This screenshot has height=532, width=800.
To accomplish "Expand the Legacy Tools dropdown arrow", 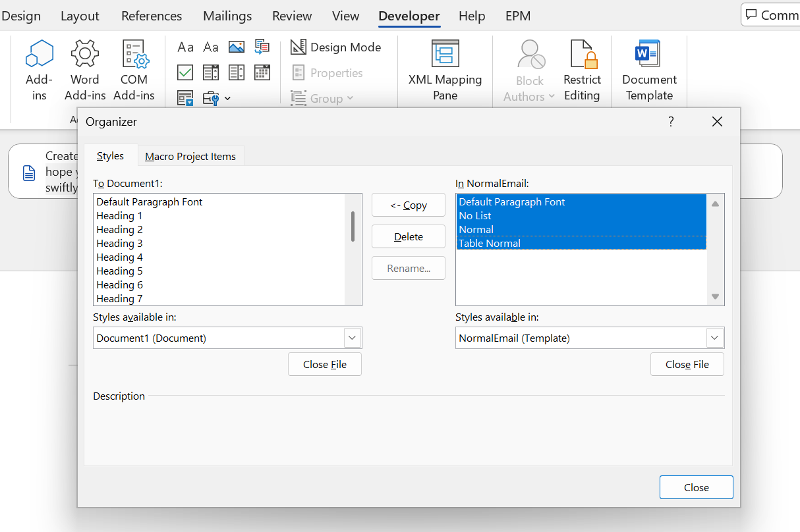I will (x=227, y=99).
